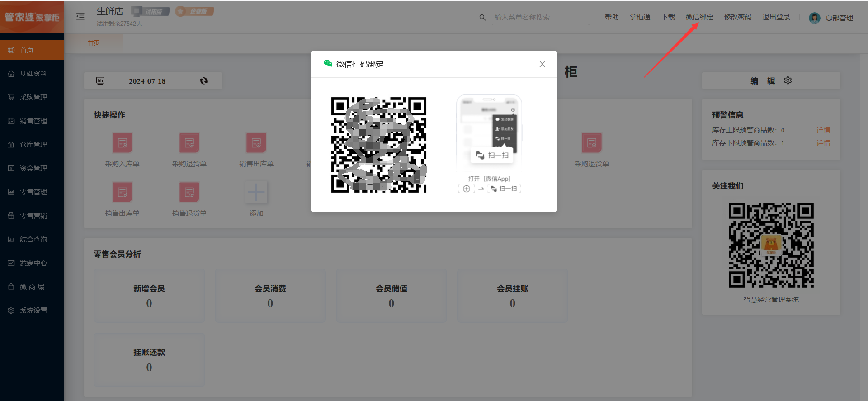Click 退出登录 to log out
The height and width of the screenshot is (401, 868).
(776, 17)
